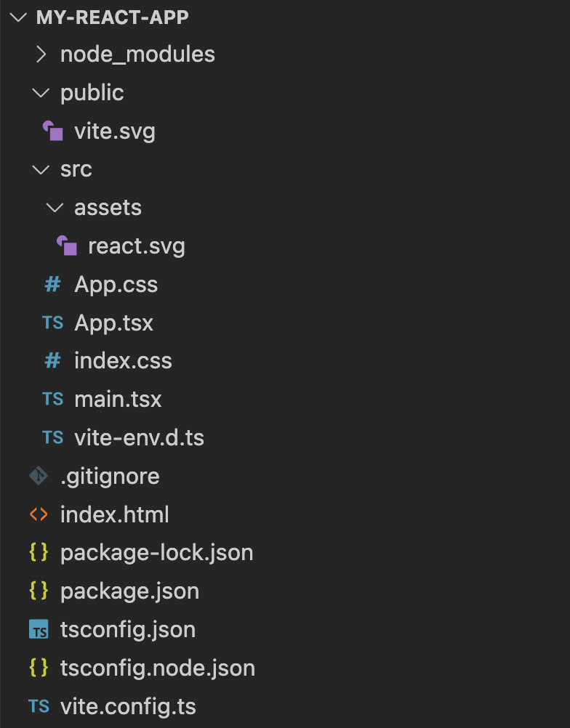Collapse the assets folder chevron
The image size is (570, 728).
(55, 208)
